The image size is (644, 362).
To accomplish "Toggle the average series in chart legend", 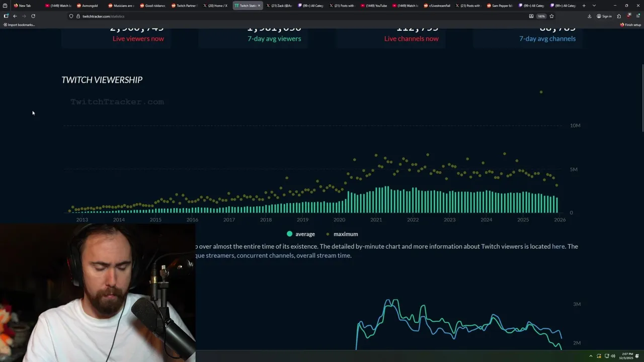I will pos(301,234).
